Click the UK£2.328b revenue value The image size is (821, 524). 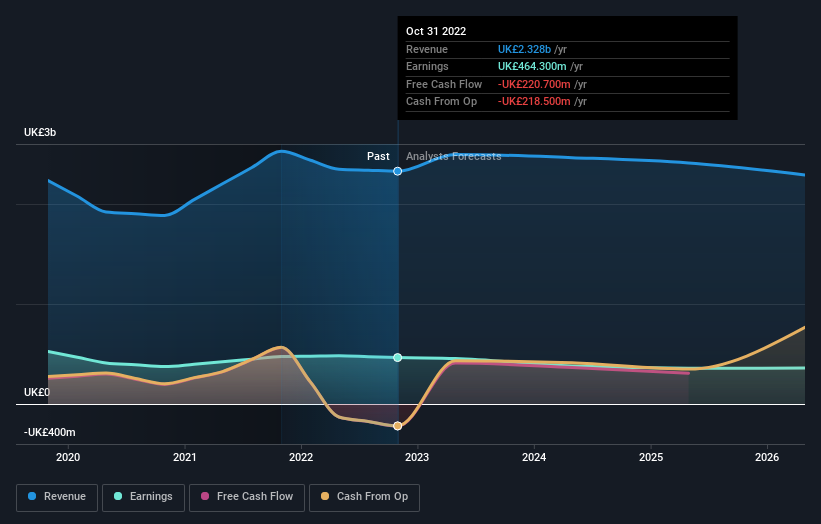(524, 49)
